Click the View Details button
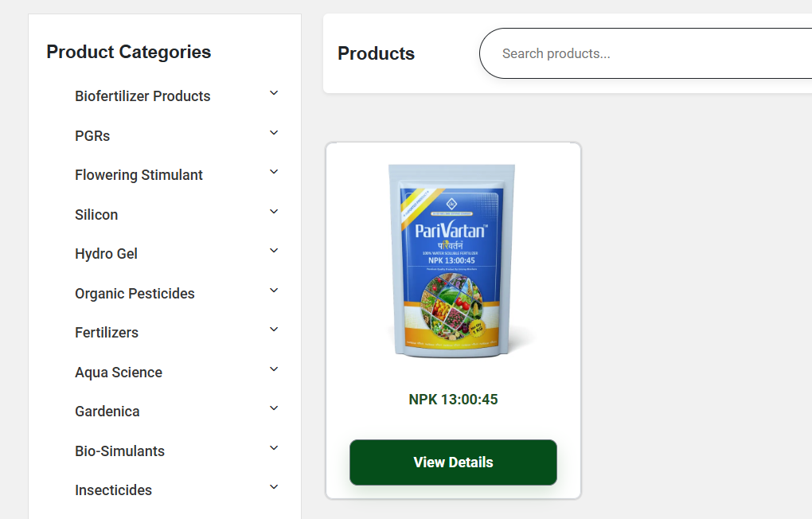812x519 pixels. point(453,462)
